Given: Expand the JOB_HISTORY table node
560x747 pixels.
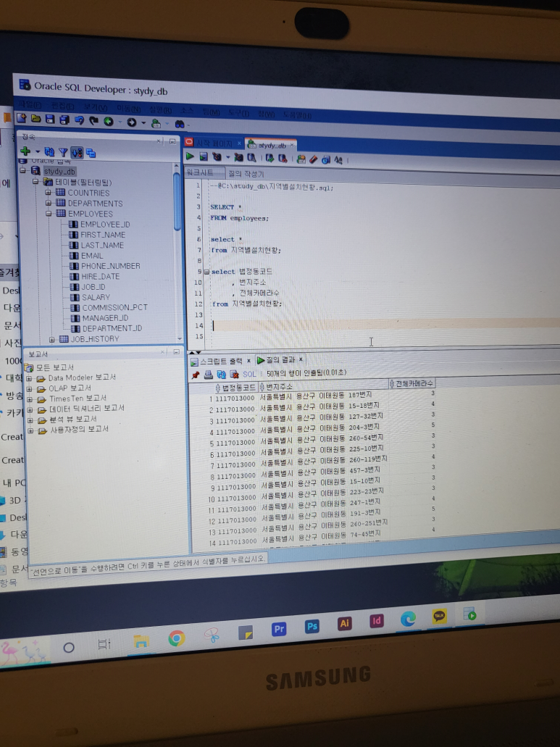Looking at the screenshot, I should tap(52, 340).
